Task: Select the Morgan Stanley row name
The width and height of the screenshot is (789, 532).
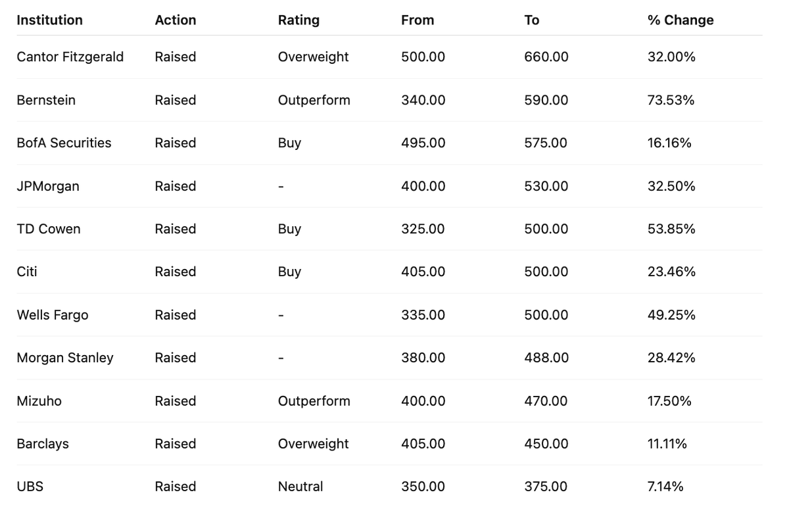Action: (x=65, y=358)
